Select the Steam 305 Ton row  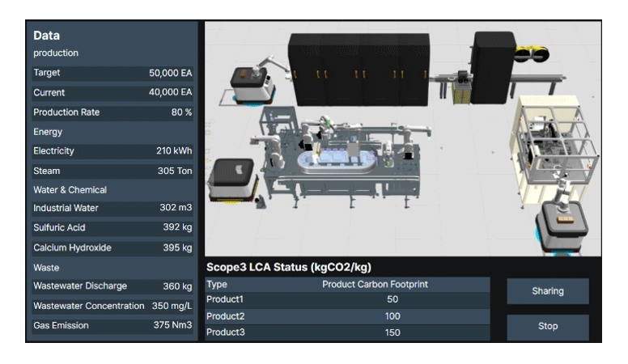(x=112, y=171)
